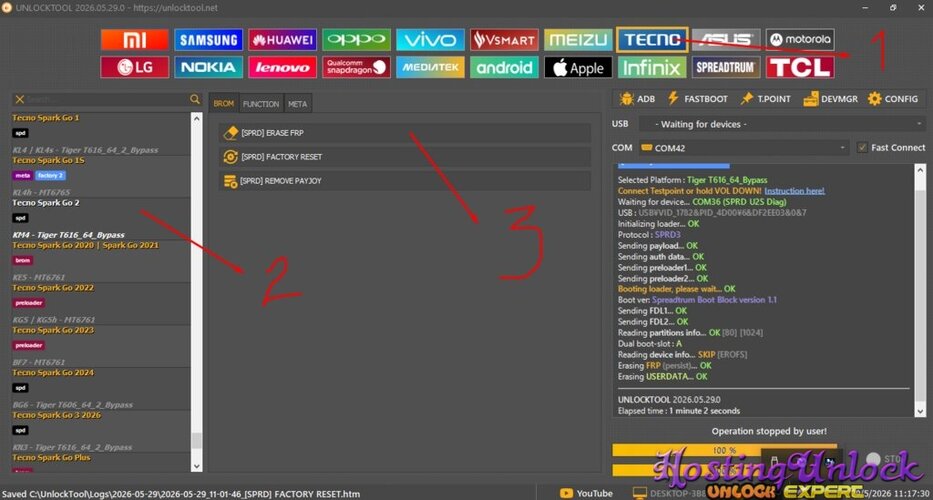Screen dimensions: 933x500
Task: Click the 100 % progress bar
Action: (724, 451)
